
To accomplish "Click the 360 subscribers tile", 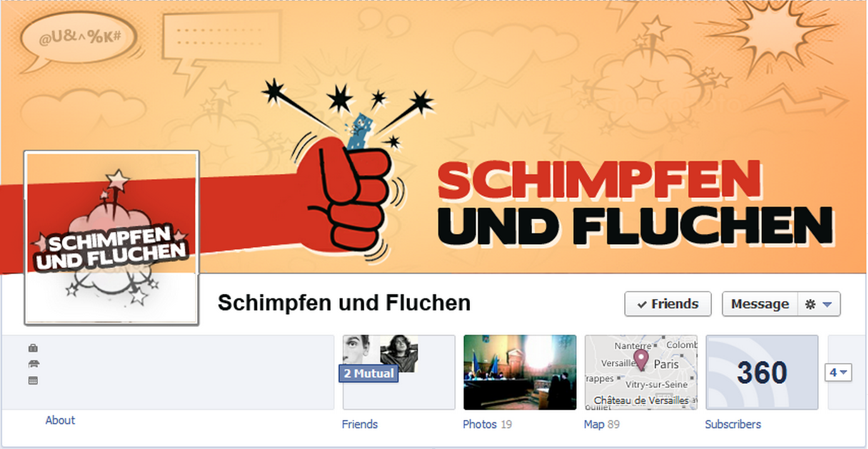I will [762, 372].
